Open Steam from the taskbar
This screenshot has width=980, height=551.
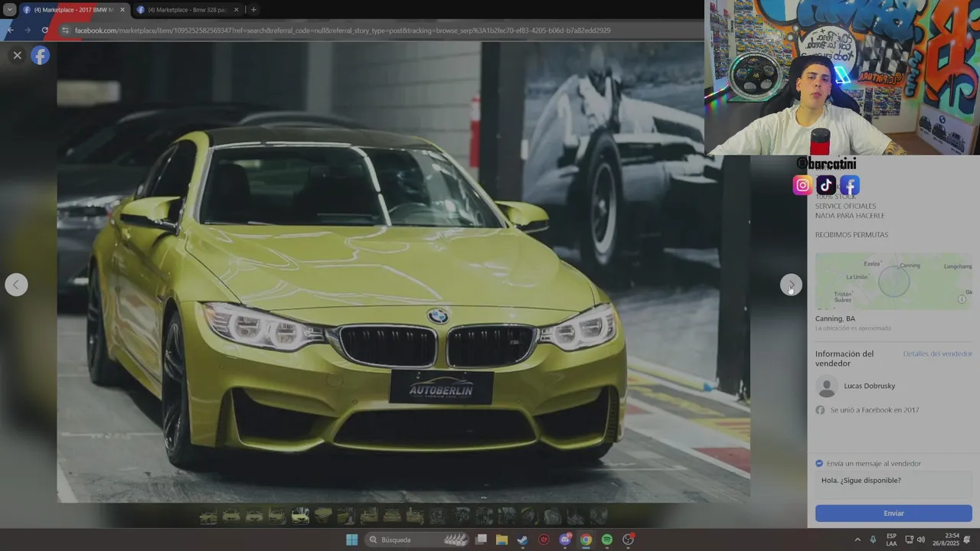522,540
